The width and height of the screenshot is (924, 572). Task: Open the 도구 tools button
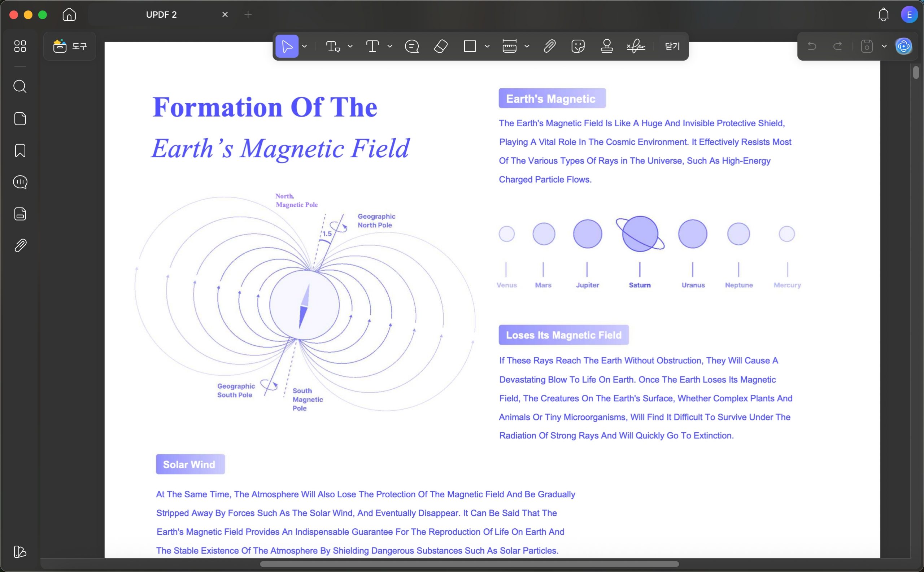(70, 46)
